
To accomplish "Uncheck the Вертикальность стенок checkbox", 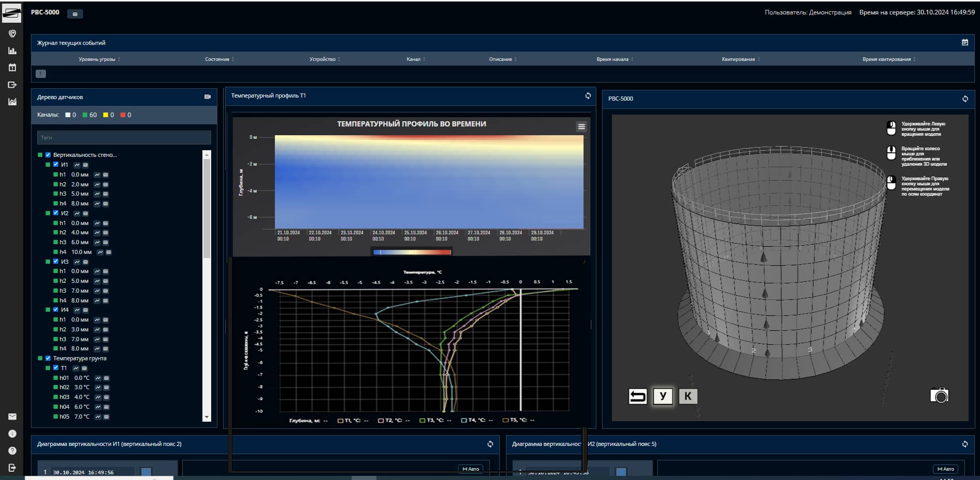I will (48, 155).
